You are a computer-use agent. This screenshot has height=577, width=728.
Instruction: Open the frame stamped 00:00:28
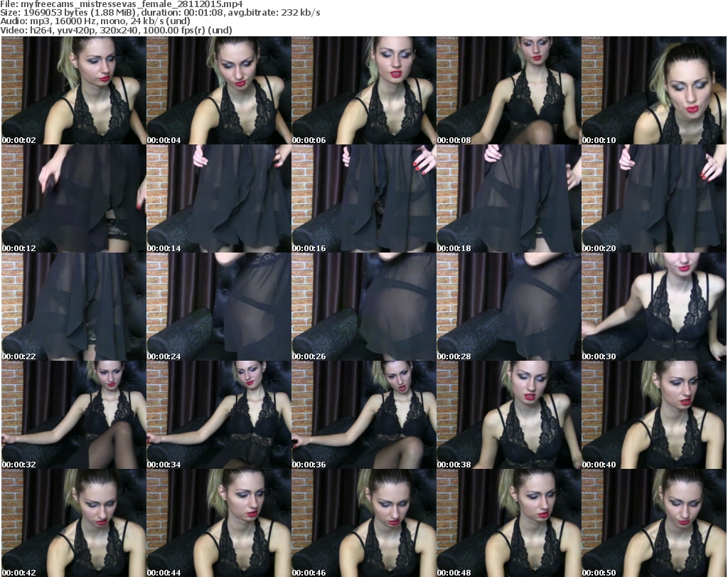(x=509, y=307)
